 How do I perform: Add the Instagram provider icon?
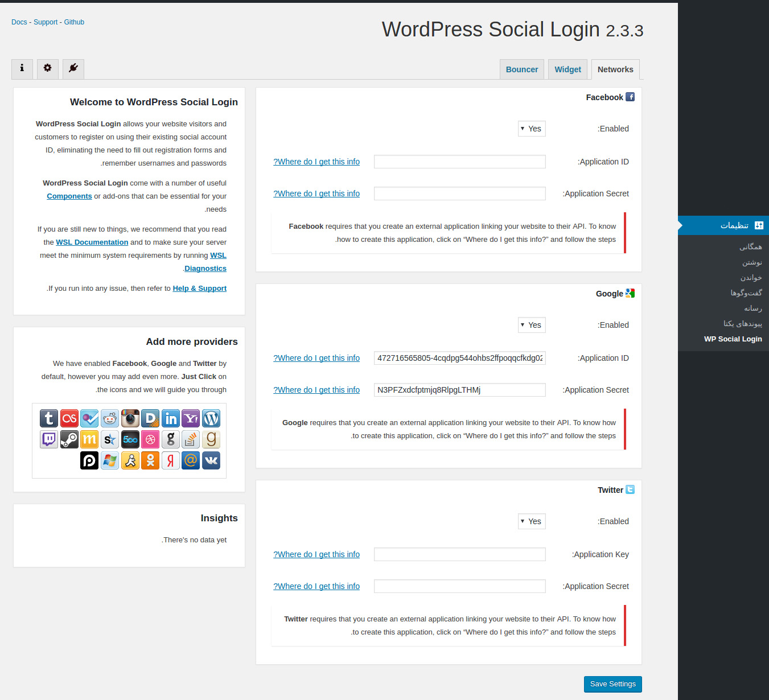pyautogui.click(x=130, y=418)
